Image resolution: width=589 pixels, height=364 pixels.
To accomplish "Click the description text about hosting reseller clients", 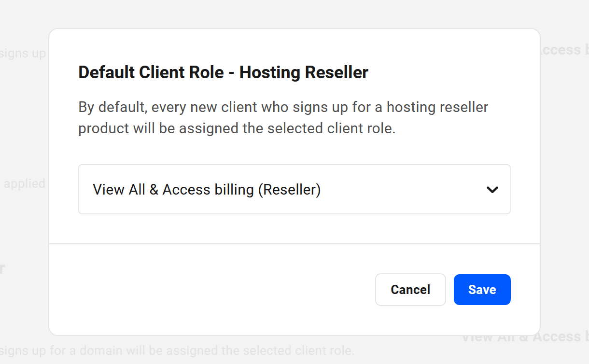I will pos(282,117).
